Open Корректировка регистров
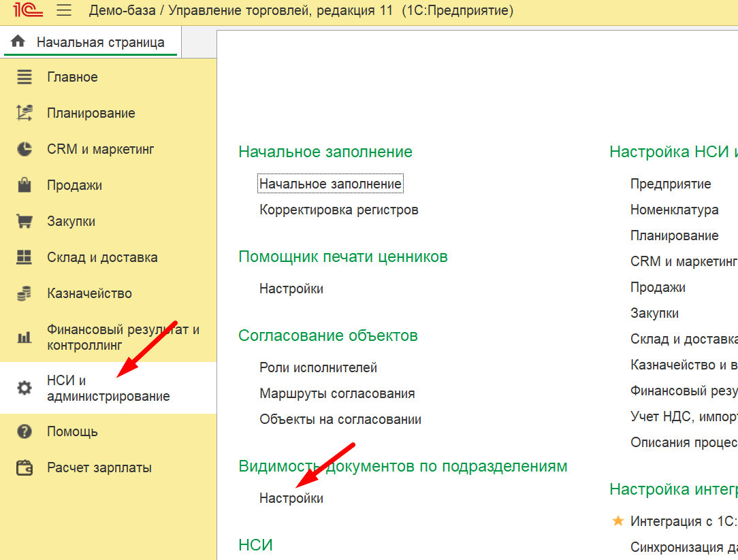The width and height of the screenshot is (738, 560). point(339,210)
